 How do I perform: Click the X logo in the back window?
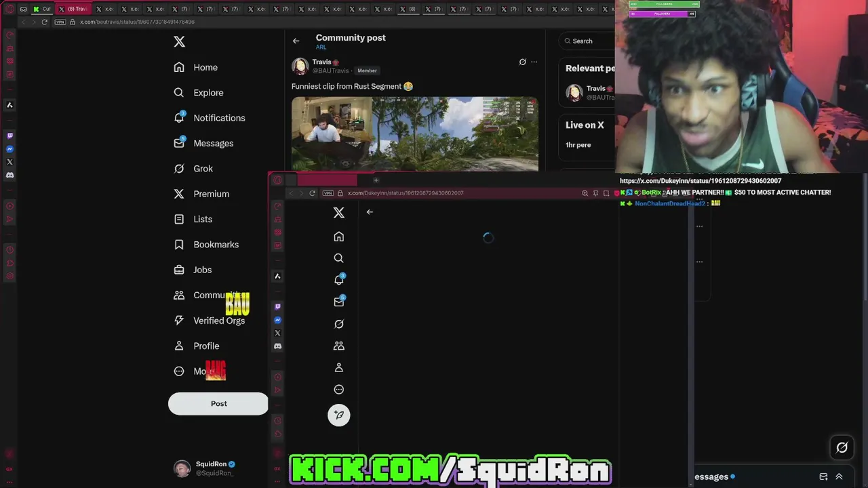coord(179,41)
